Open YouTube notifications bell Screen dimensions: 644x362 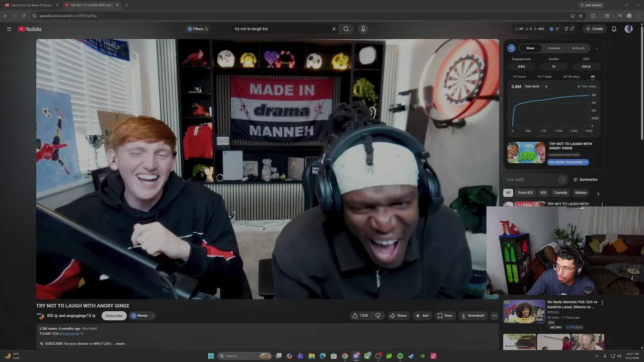pyautogui.click(x=614, y=29)
